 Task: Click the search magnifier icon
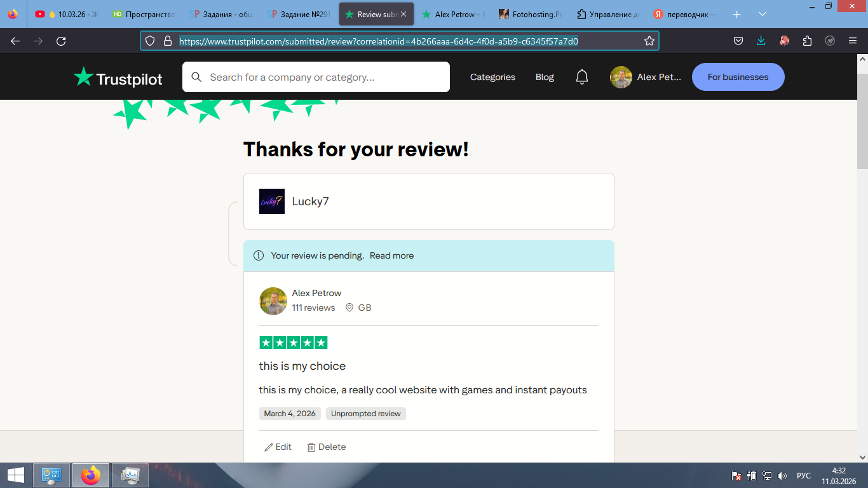196,77
